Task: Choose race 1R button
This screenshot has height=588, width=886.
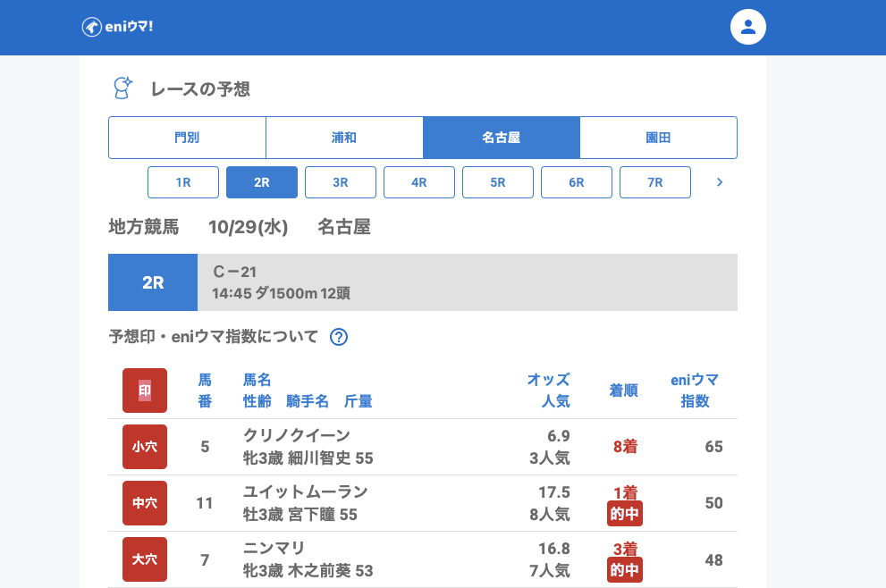Action: click(x=183, y=182)
